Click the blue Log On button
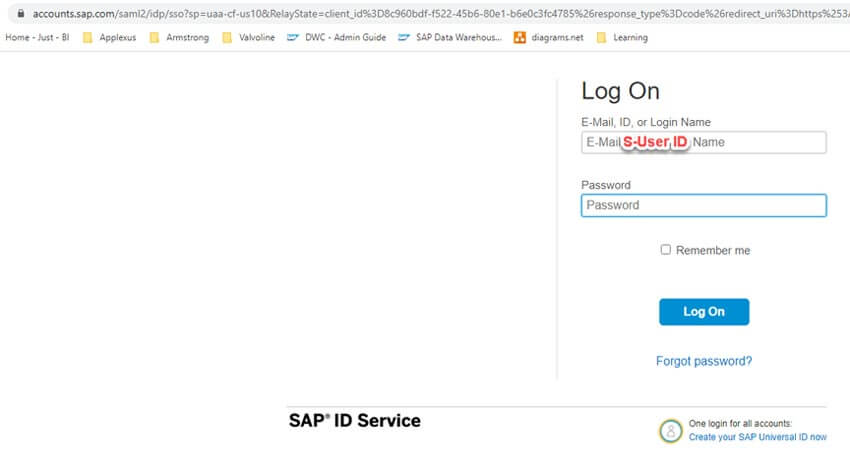The width and height of the screenshot is (850, 462). (x=704, y=312)
